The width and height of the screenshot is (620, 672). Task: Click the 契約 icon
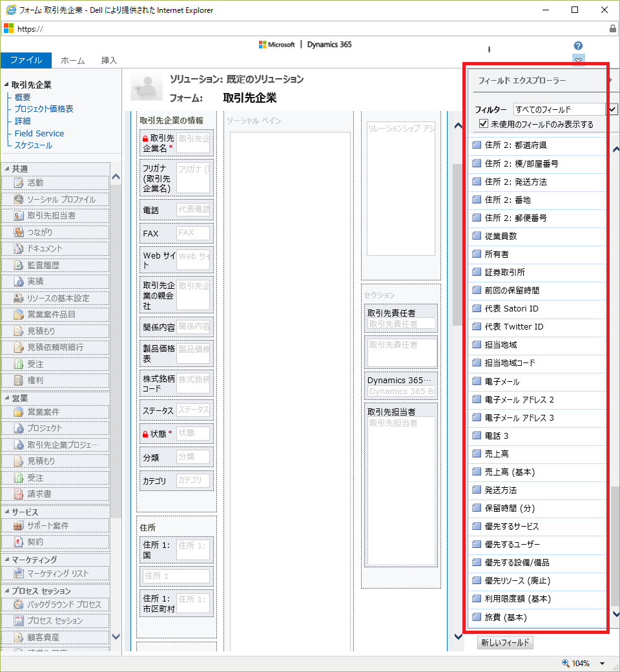pos(19,542)
